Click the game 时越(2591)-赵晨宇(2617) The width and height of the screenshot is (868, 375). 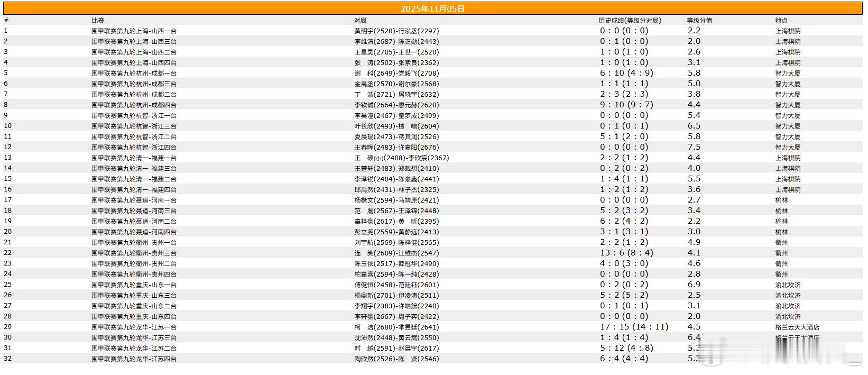coord(396,349)
